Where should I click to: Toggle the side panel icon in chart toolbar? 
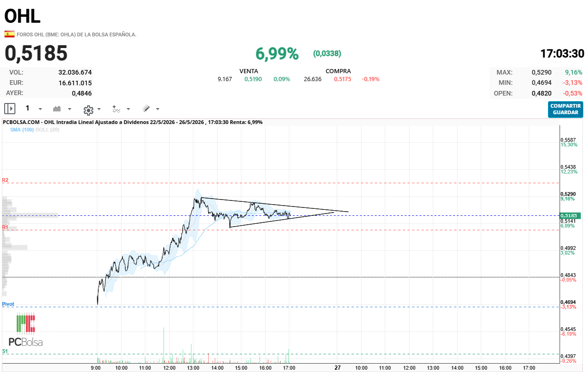pyautogui.click(x=10, y=109)
